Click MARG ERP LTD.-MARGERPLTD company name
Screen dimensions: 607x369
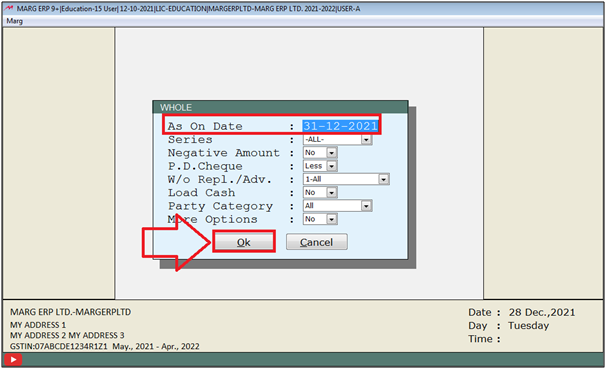[70, 312]
